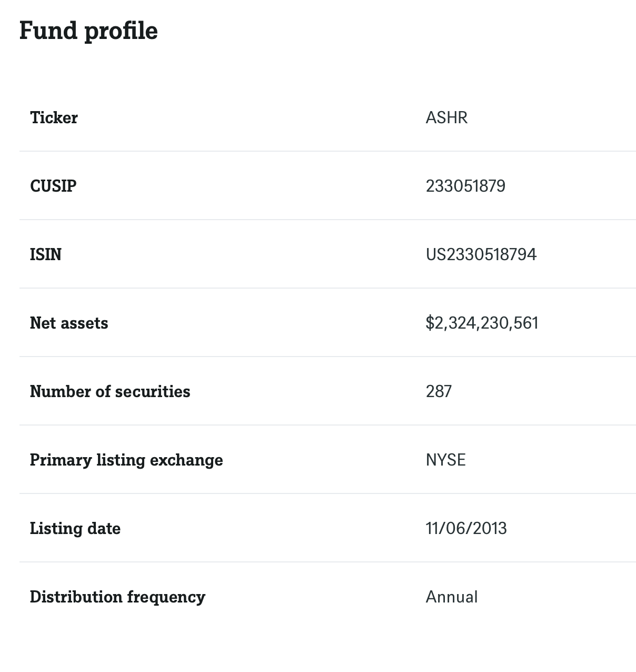Select the NYSE exchange value
This screenshot has width=636, height=672.
[x=445, y=460]
